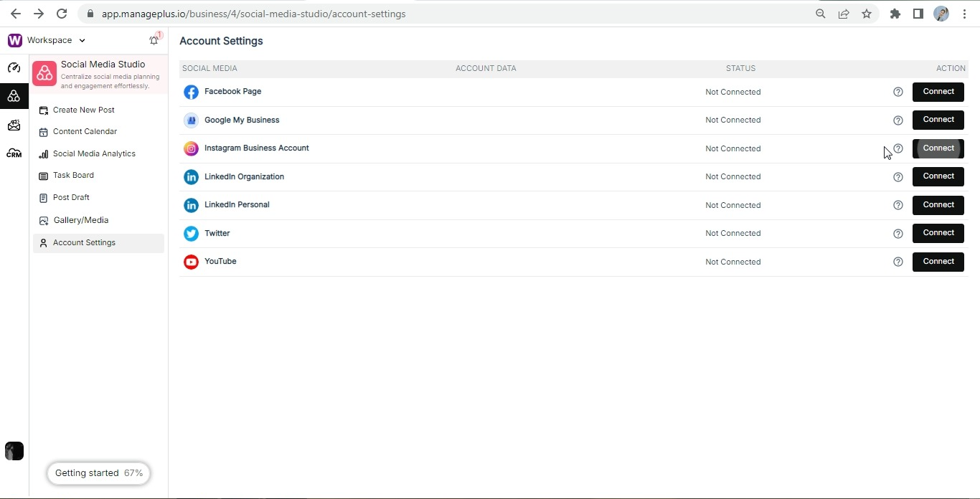Open help icon for Instagram Business Account
The width and height of the screenshot is (980, 499).
tap(897, 148)
